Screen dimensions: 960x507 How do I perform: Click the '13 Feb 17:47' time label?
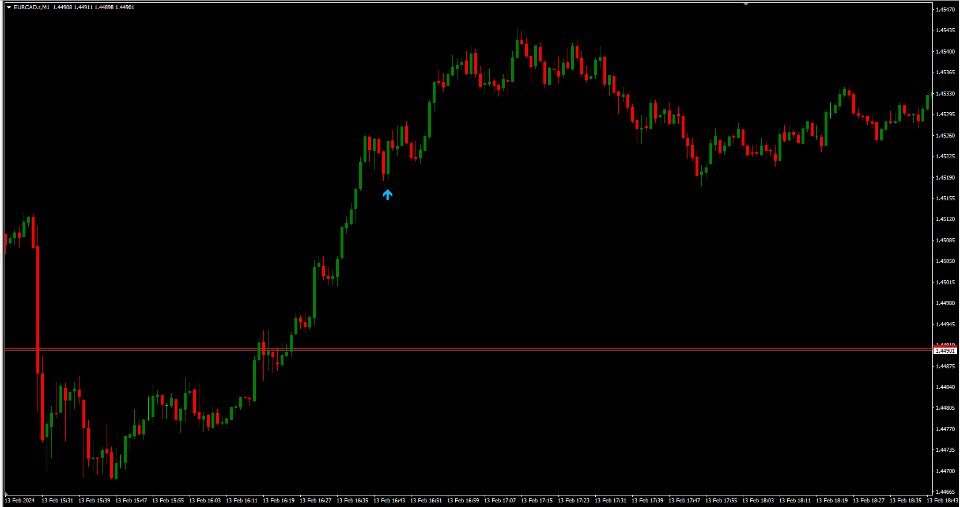click(684, 500)
